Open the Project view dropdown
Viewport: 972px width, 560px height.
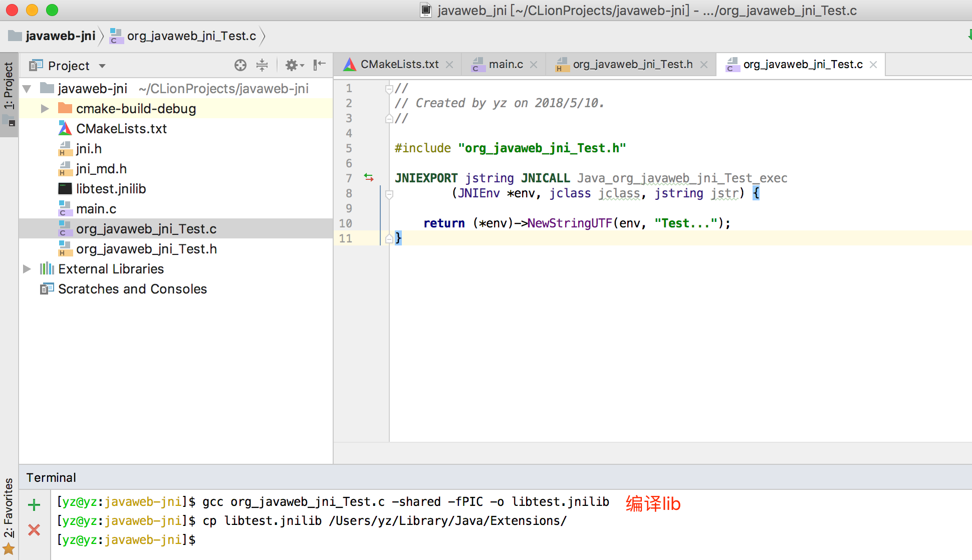click(x=102, y=66)
